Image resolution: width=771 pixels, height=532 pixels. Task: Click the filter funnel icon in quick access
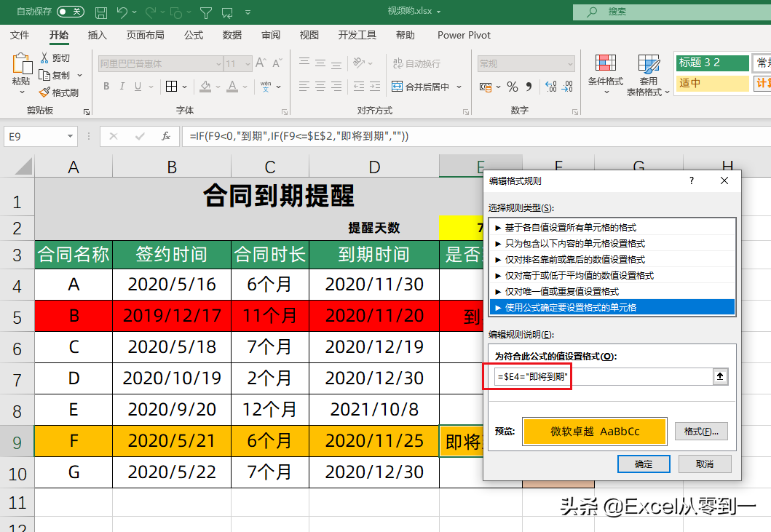point(206,12)
